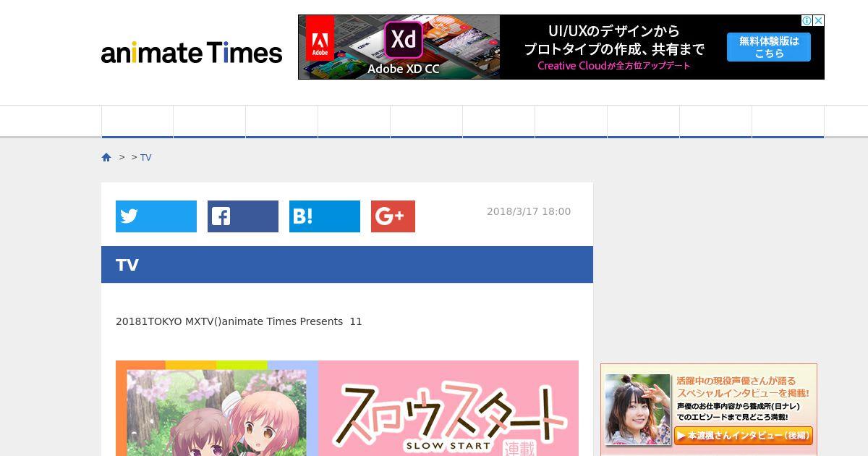Screen dimensions: 868x456
Task: Click the blue TV heading bar
Action: [347, 265]
